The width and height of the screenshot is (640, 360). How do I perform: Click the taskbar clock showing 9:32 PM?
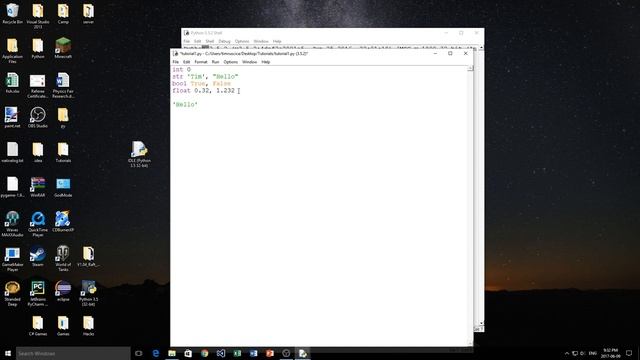click(x=611, y=353)
